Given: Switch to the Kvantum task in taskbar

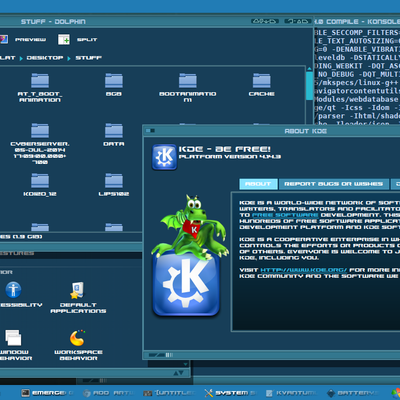Looking at the screenshot, I should pos(292,393).
